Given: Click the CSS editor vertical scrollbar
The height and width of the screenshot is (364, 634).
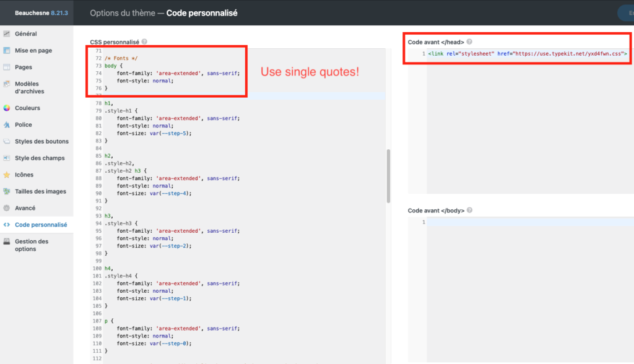Looking at the screenshot, I should [x=388, y=176].
